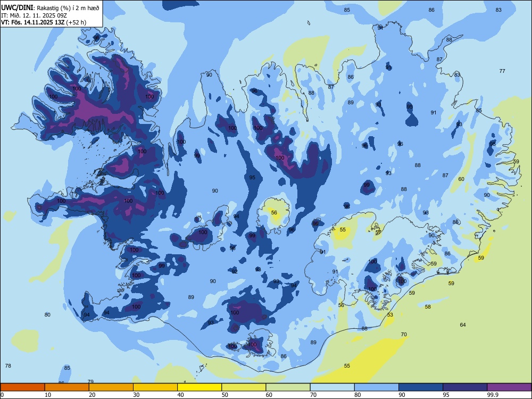This screenshot has height=399, width=532.
Task: Click the '40' legend tick label
Action: (180, 395)
